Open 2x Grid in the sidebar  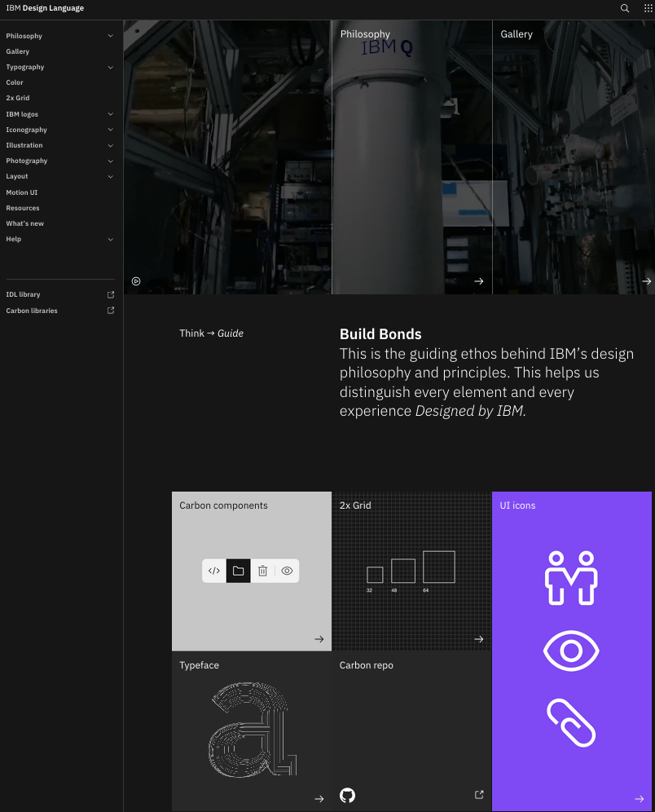click(x=18, y=98)
